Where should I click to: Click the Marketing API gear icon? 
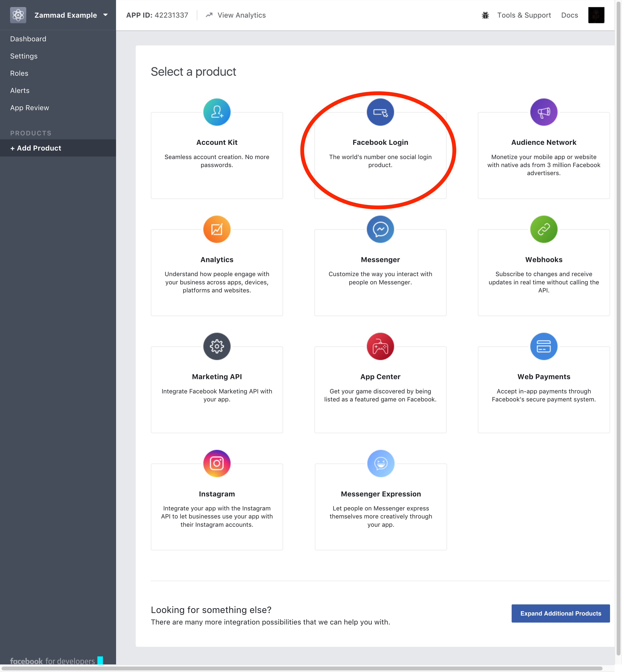click(x=217, y=346)
